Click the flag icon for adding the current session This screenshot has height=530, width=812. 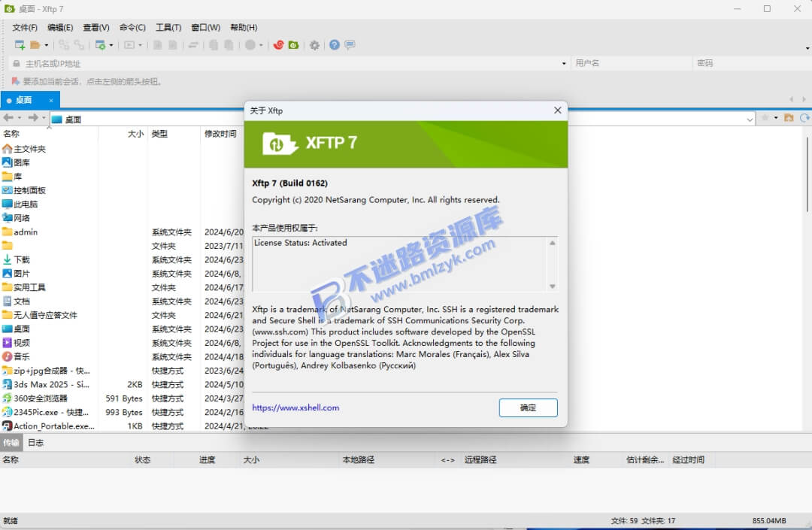[15, 81]
